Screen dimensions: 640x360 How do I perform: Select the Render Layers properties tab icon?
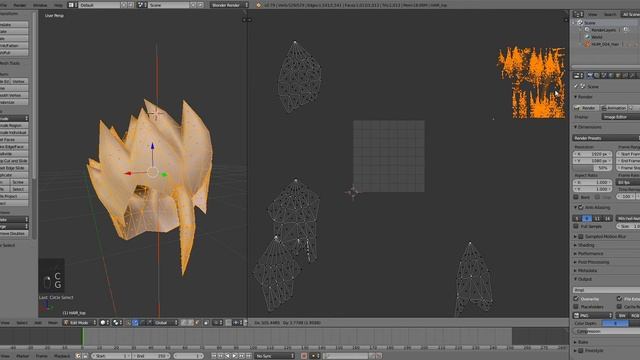597,76
